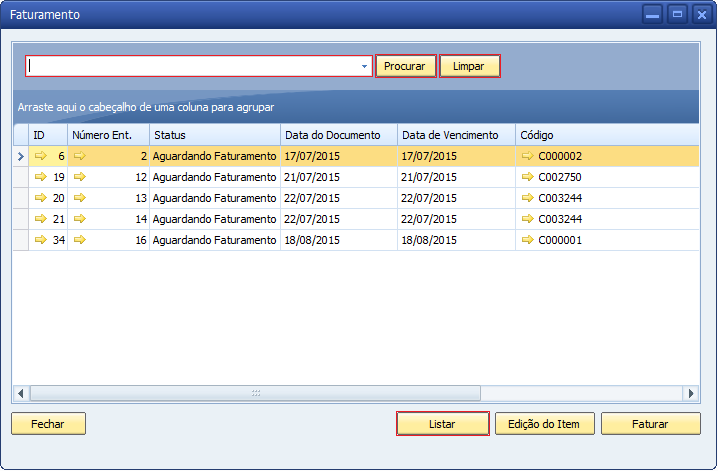Select row header of ID 20 row
This screenshot has height=471, width=718.
21,198
